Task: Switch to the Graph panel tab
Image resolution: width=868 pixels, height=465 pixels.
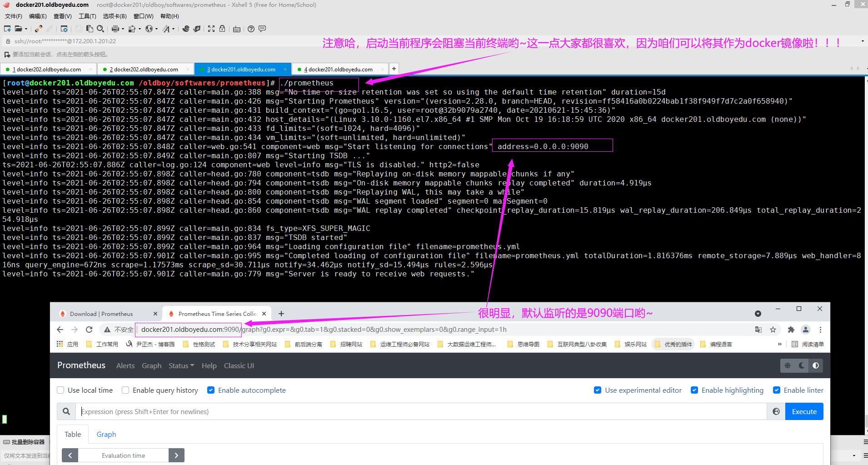Action: (x=106, y=434)
